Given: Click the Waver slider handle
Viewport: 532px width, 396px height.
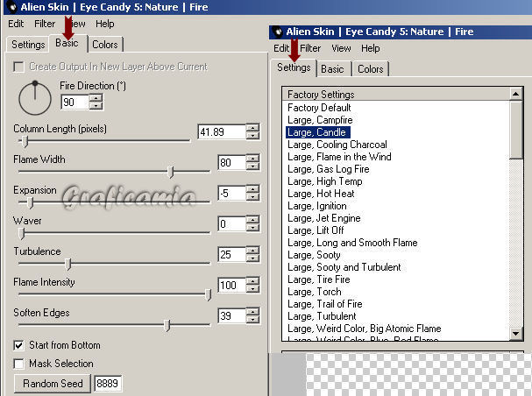Looking at the screenshot, I should [x=22, y=233].
